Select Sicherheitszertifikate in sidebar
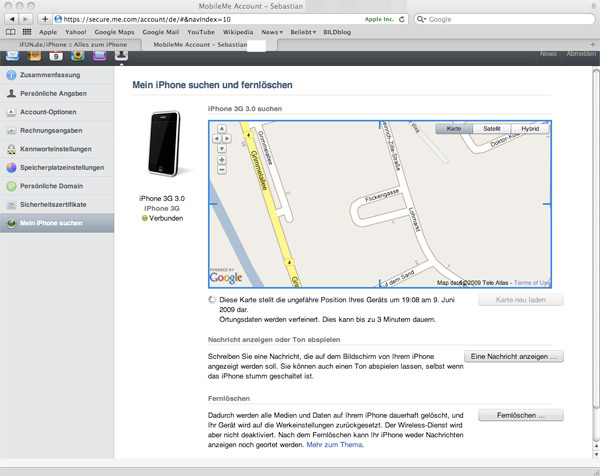 coord(57,205)
